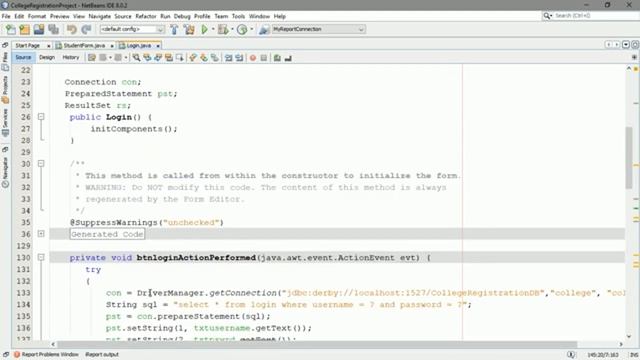
Task: Close the Login.java tab
Action: tap(158, 46)
